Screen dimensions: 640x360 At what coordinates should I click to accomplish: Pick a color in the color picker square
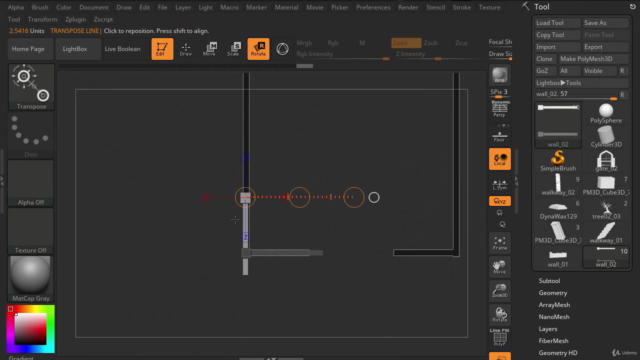(31, 329)
